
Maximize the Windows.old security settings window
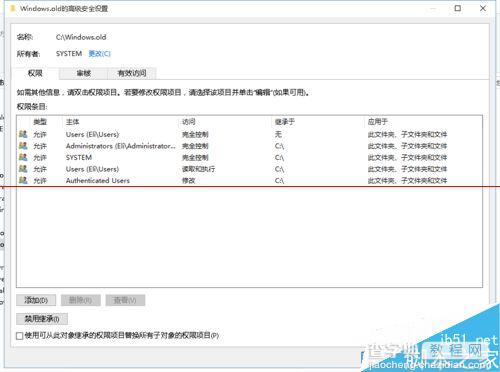458,8
